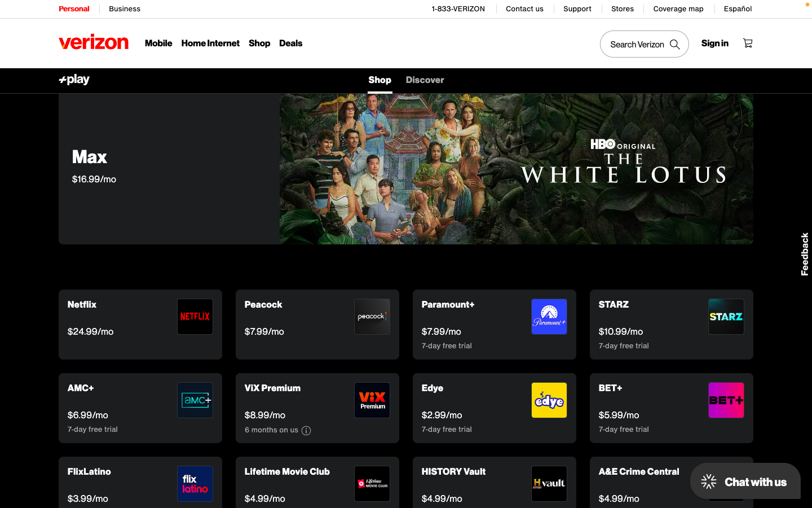Image resolution: width=812 pixels, height=508 pixels.
Task: Click the FlixLatino $3.99/mo price
Action: 88,499
